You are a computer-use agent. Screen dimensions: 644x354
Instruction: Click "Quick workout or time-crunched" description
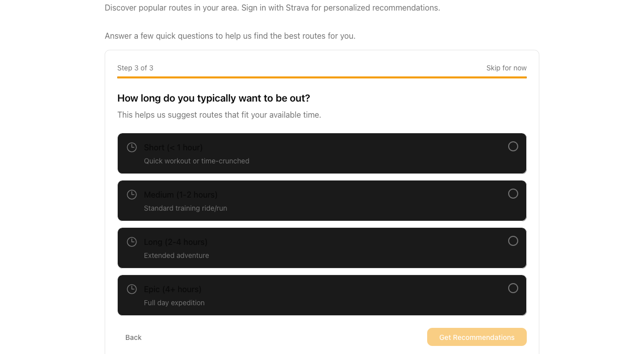point(197,161)
